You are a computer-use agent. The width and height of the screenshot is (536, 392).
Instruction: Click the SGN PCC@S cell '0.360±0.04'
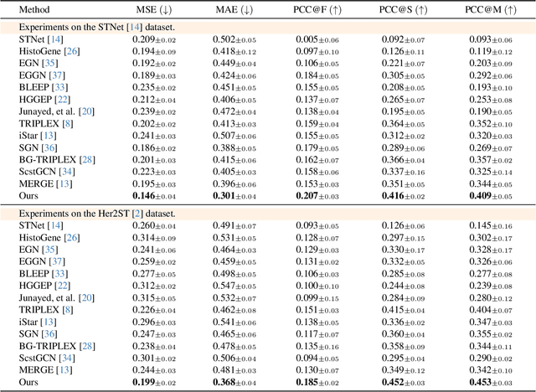click(x=404, y=334)
